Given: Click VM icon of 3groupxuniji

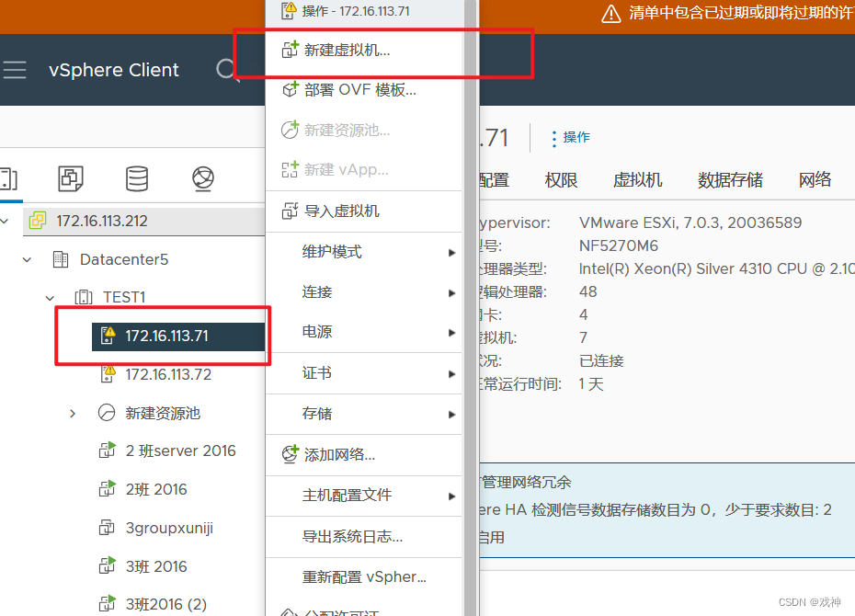Looking at the screenshot, I should [107, 528].
